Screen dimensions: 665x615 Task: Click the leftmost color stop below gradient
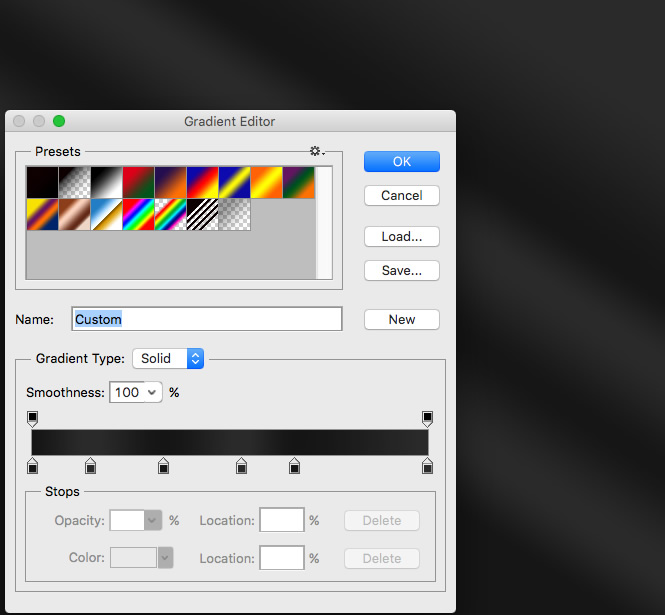pos(32,466)
